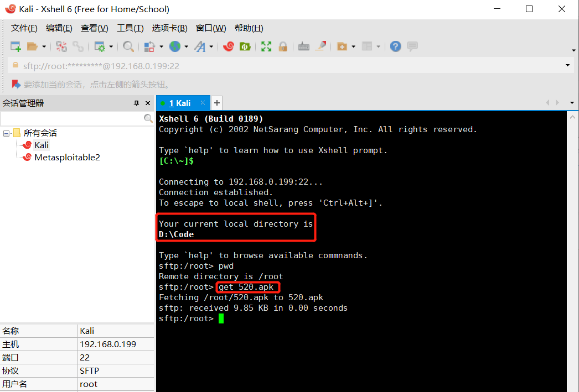
Task: Toggle full screen mode icon
Action: click(x=266, y=46)
